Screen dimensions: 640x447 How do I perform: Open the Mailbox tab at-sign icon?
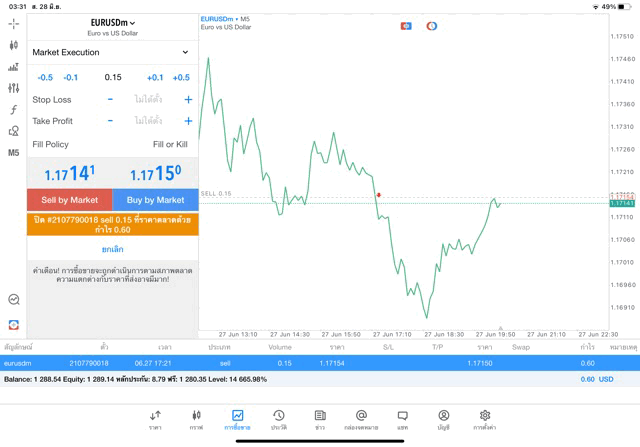[361, 419]
